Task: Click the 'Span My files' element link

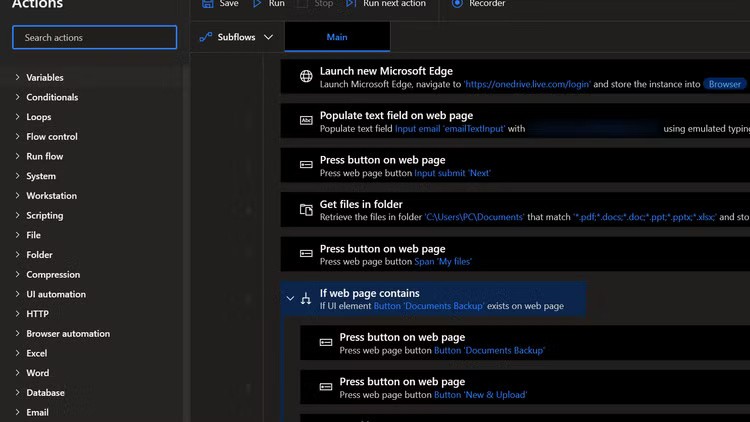Action: coord(442,261)
